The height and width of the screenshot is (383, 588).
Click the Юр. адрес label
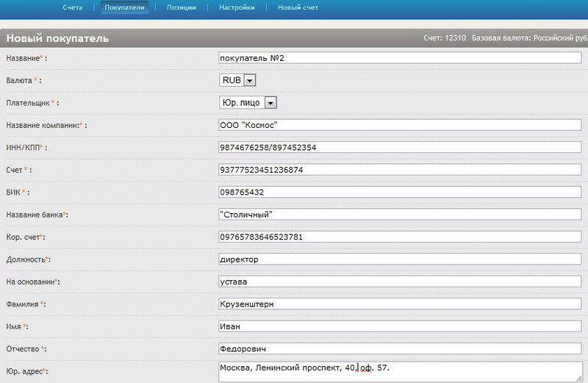pos(27,371)
